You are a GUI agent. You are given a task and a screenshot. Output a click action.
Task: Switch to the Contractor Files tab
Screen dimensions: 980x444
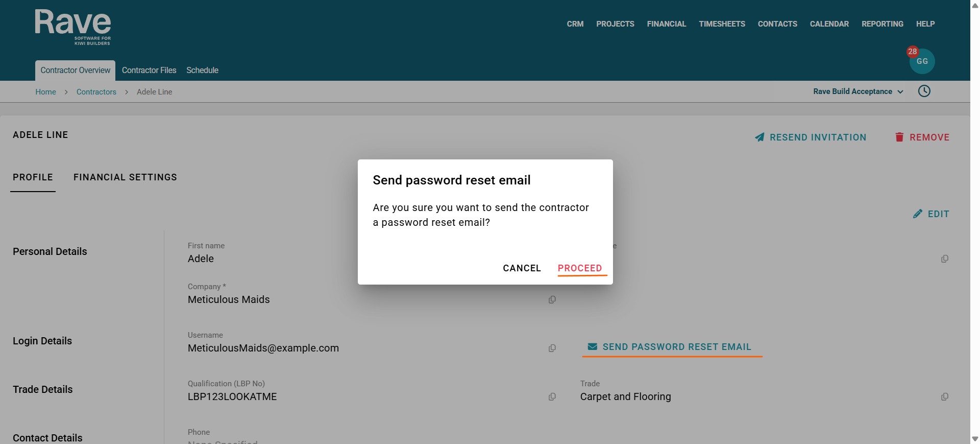click(x=149, y=71)
